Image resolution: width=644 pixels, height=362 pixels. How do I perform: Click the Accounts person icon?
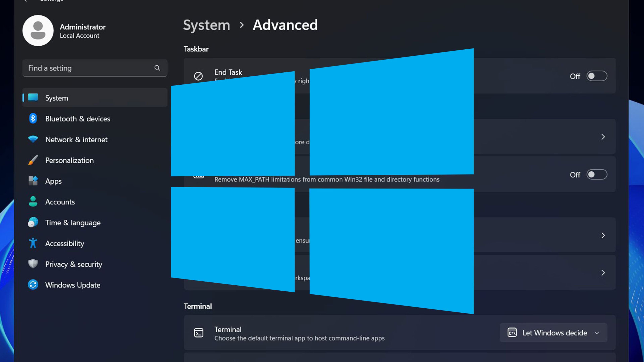tap(33, 201)
